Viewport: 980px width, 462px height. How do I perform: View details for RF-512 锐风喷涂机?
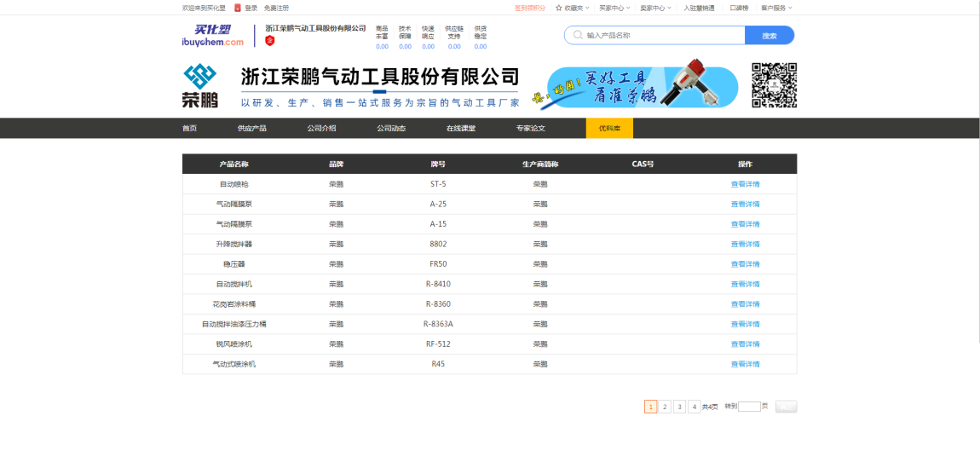pyautogui.click(x=745, y=344)
